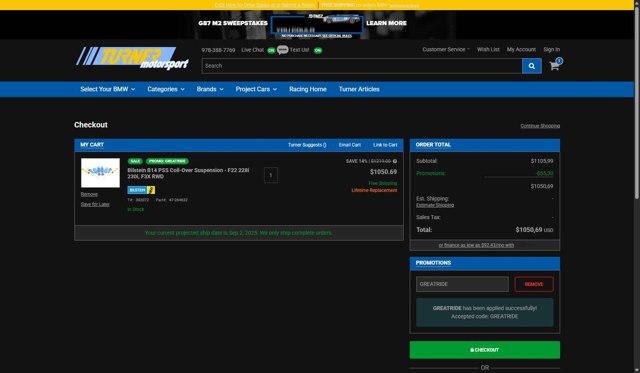The image size is (640, 373).
Task: Click the magnifying glass search button
Action: pyautogui.click(x=531, y=66)
